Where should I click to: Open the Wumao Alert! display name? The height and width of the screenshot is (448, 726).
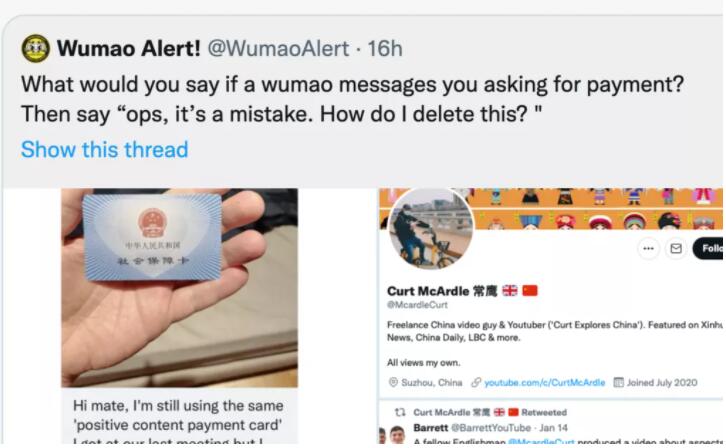[x=129, y=48]
